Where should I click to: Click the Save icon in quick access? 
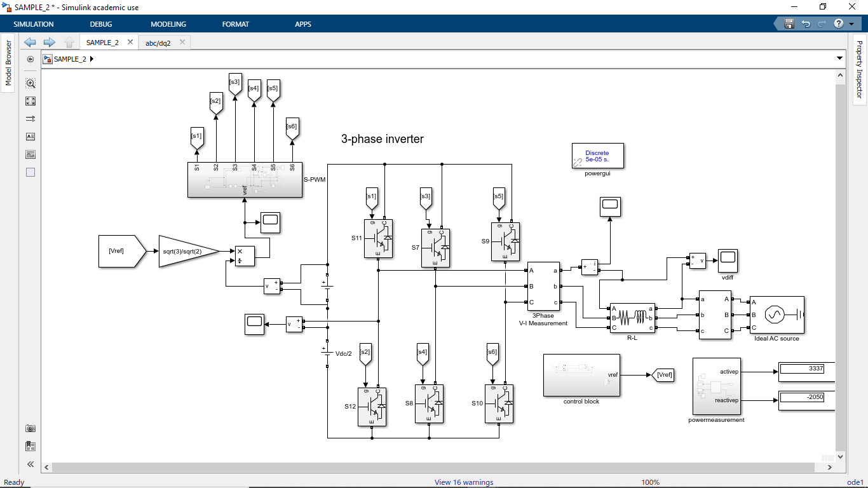tap(789, 24)
